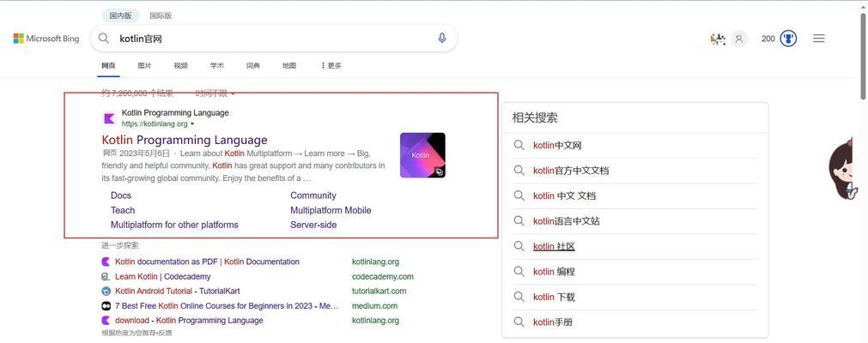Click search icon next to kotlin 编程
The height and width of the screenshot is (343, 868).
519,271
